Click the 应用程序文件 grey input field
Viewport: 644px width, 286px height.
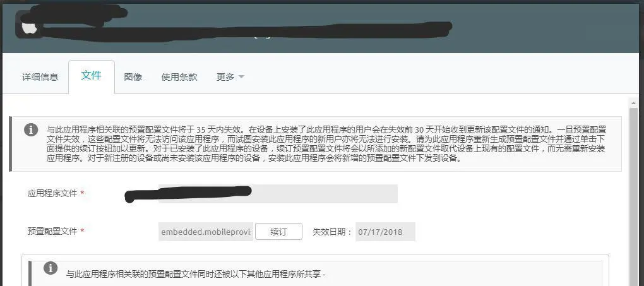[x=278, y=194]
